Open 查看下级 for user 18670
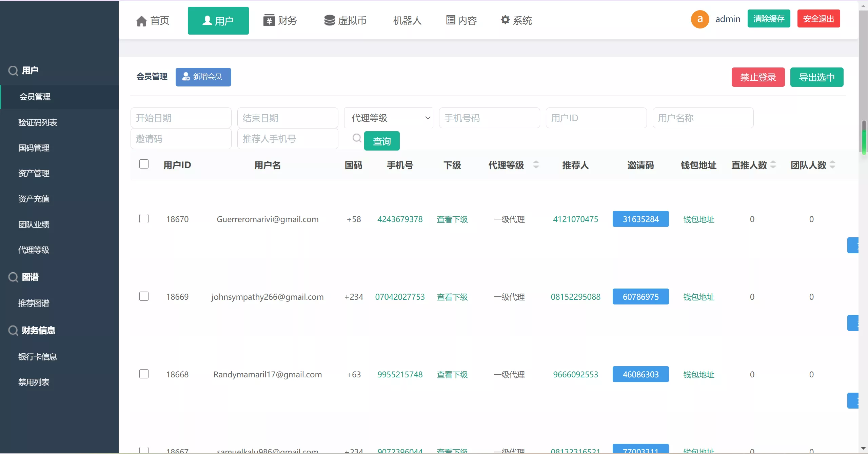Viewport: 868px width, 454px height. click(452, 219)
